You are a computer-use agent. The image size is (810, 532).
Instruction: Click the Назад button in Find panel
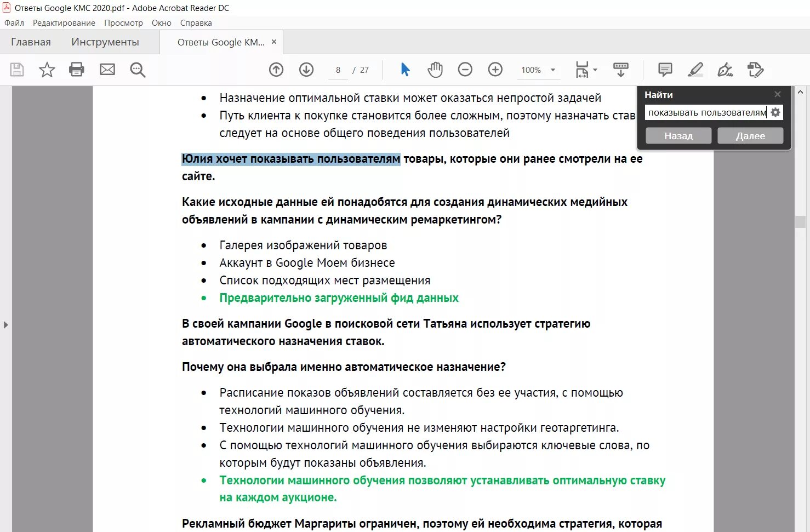tap(678, 136)
